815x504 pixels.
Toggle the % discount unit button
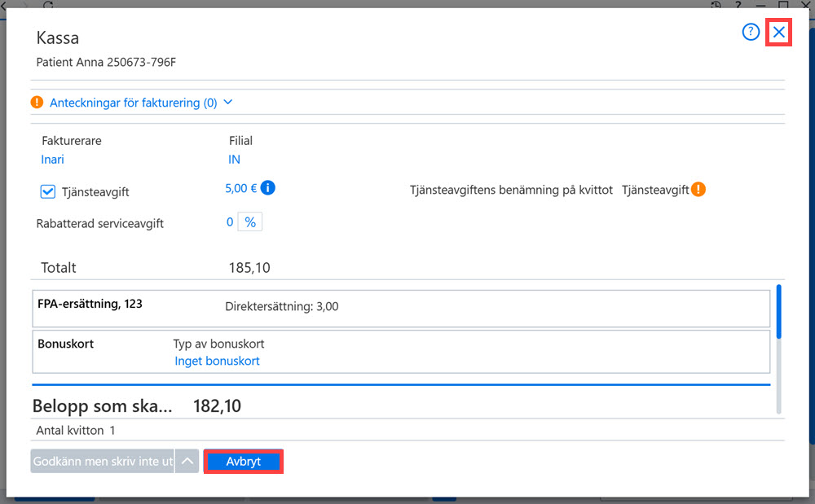click(250, 222)
